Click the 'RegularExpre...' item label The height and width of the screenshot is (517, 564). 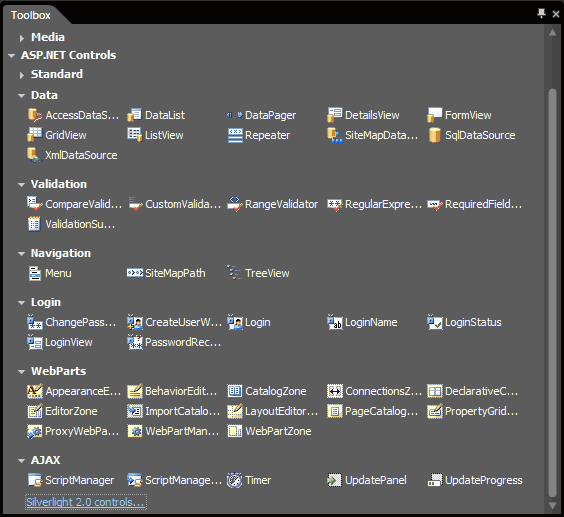click(383, 204)
